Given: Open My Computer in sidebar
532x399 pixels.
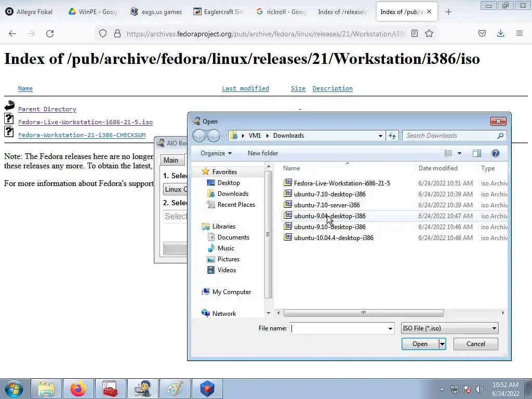Looking at the screenshot, I should (x=231, y=292).
